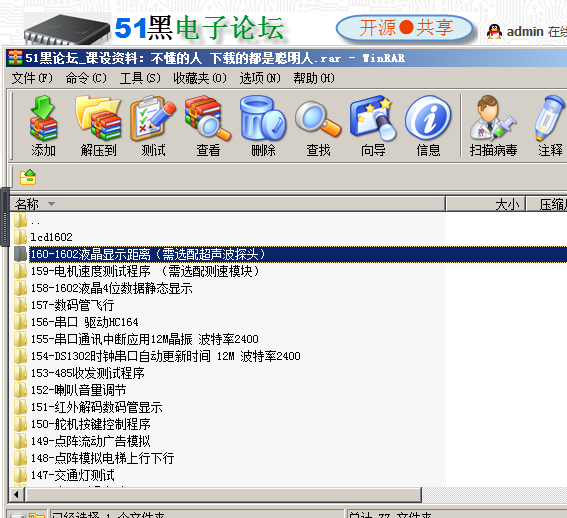This screenshot has width=567, height=518.
Task: Sort by 大小 column header
Action: pyautogui.click(x=486, y=204)
